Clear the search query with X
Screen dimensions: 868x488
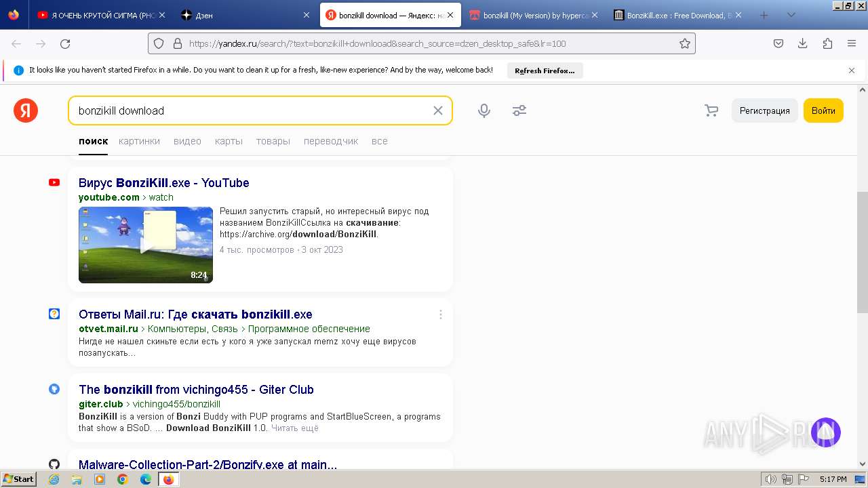(438, 110)
